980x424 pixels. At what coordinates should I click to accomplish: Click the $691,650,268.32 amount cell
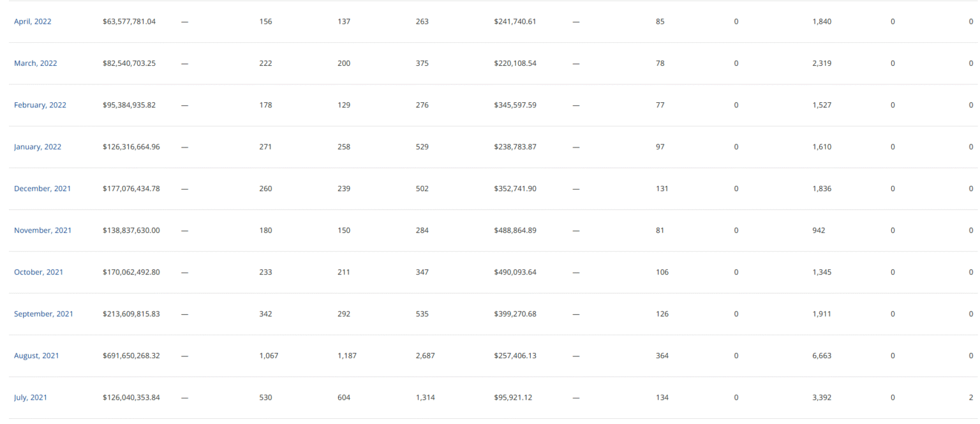pos(131,356)
